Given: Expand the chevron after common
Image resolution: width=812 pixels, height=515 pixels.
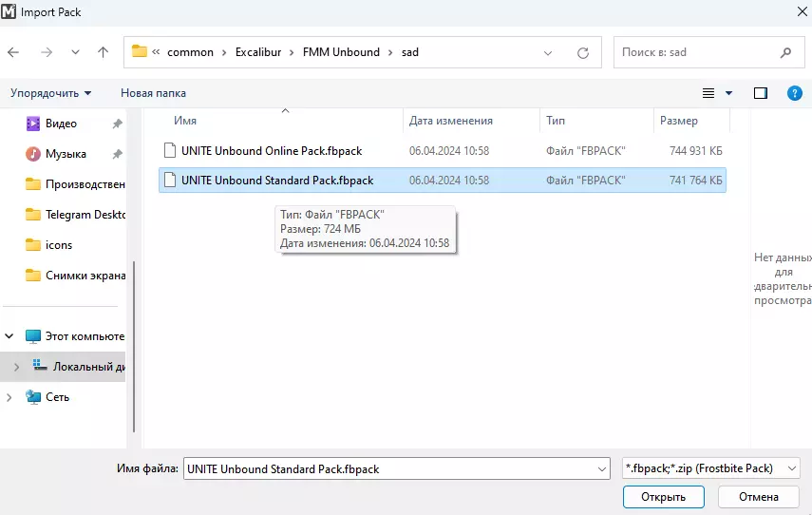Looking at the screenshot, I should [224, 52].
